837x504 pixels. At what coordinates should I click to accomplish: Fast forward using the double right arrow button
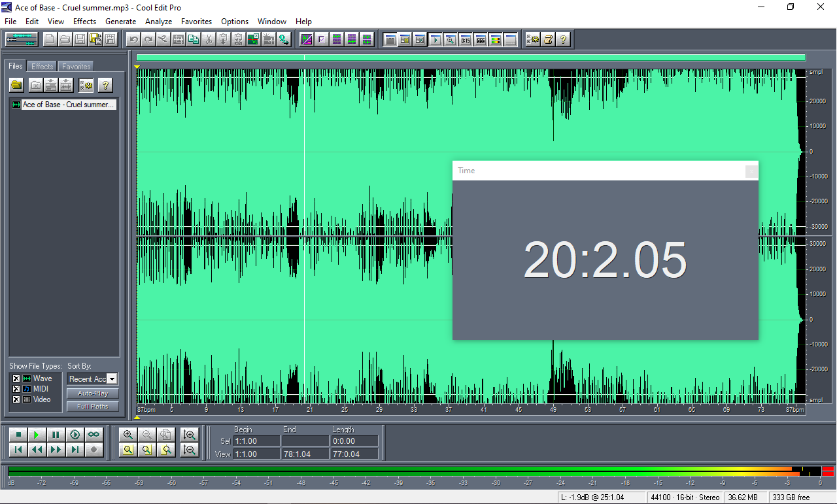point(56,449)
